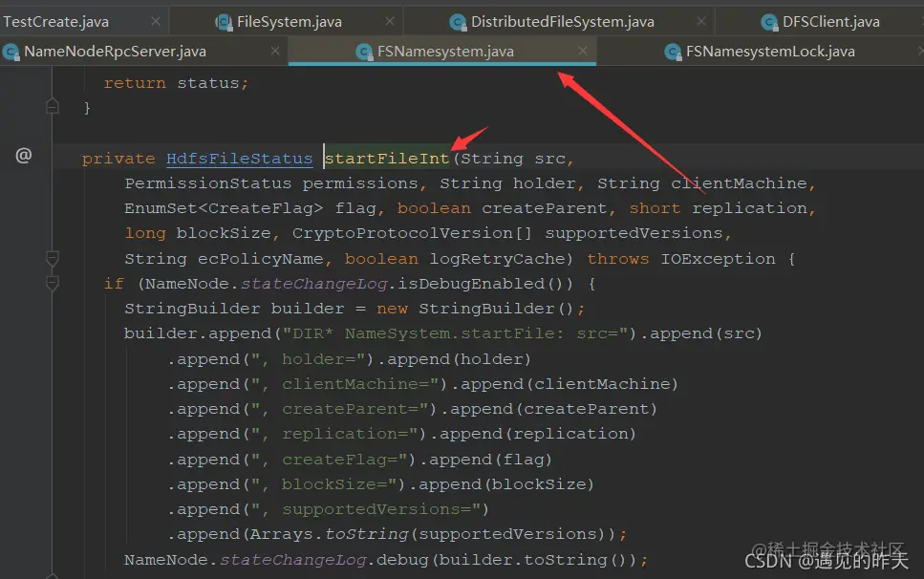
Task: Click the 'short' keyword before replication
Action: (655, 208)
